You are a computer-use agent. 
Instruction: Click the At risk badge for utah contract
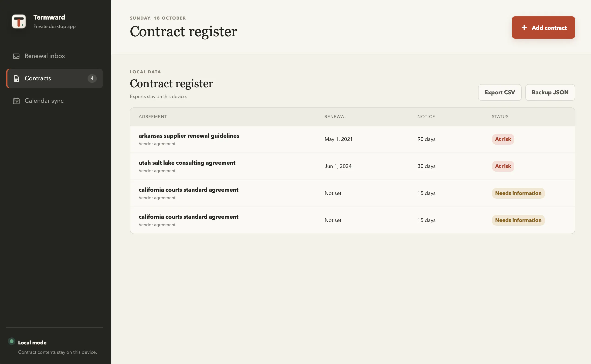pos(503,166)
